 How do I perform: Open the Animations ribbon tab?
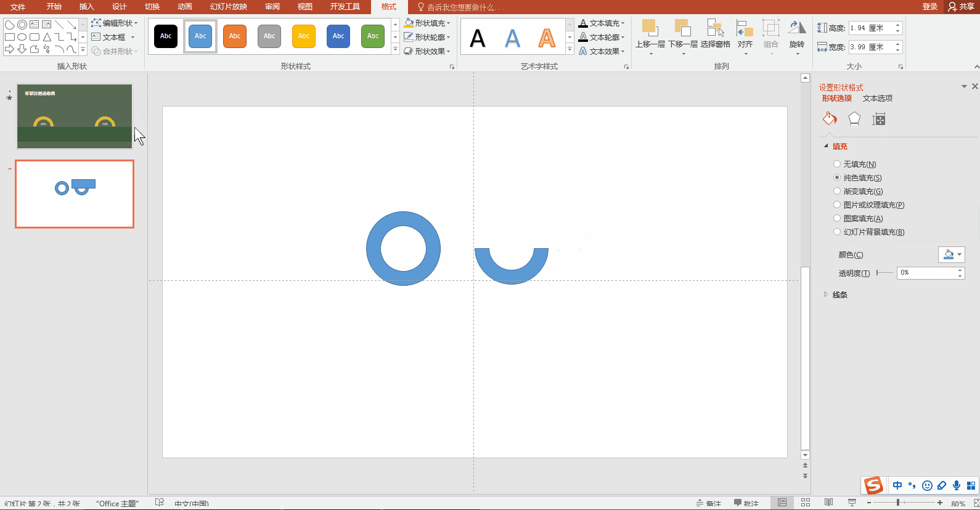pos(185,7)
